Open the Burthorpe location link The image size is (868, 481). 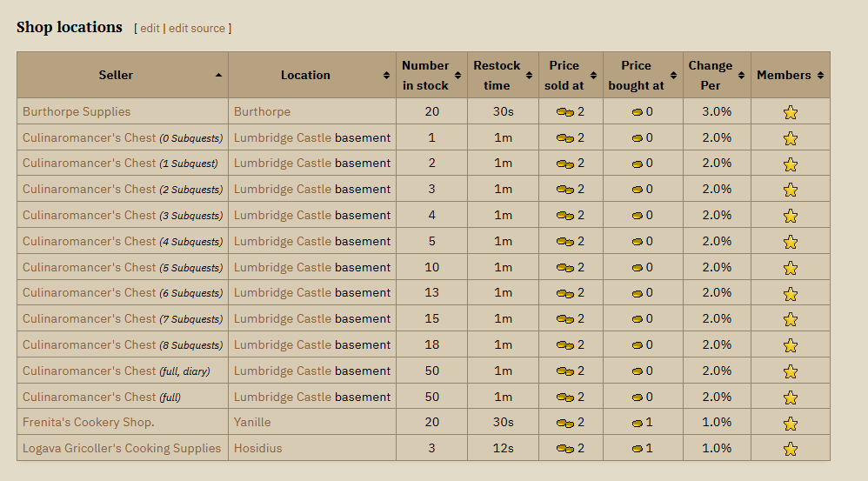click(x=262, y=112)
